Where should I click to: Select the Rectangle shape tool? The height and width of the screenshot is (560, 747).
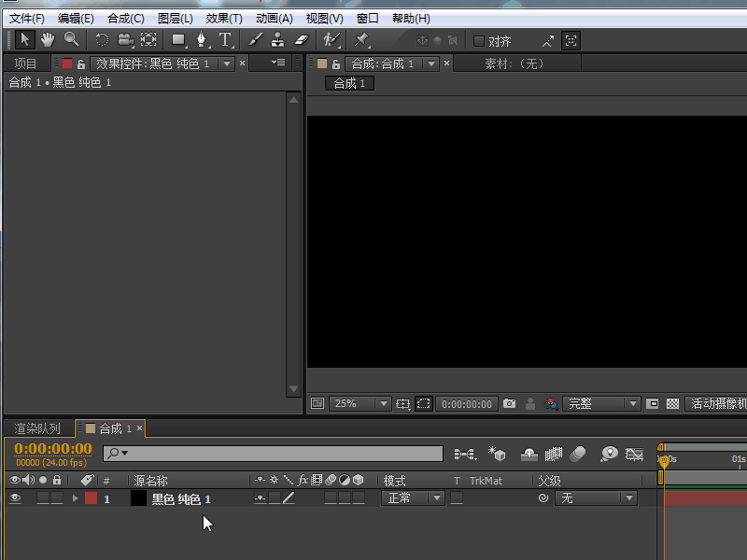click(x=178, y=39)
